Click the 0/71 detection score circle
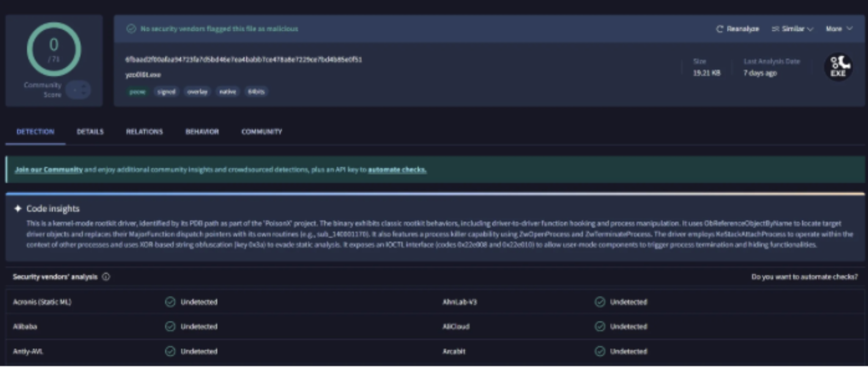 [54, 49]
